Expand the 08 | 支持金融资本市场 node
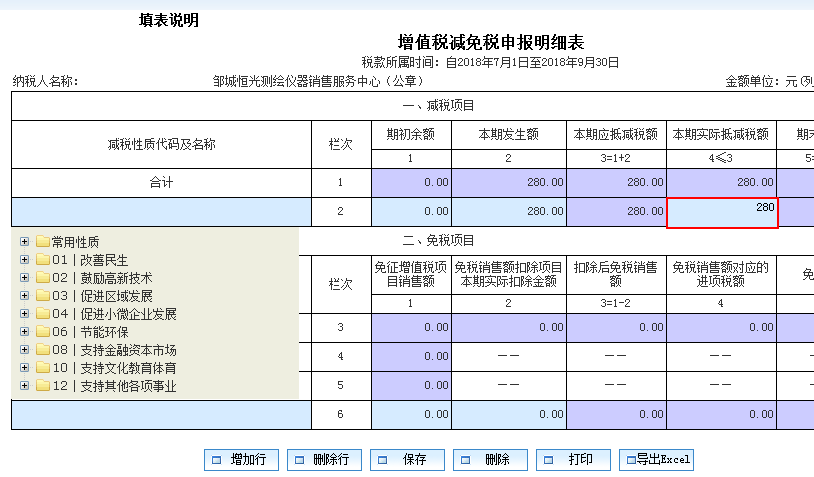 point(24,350)
